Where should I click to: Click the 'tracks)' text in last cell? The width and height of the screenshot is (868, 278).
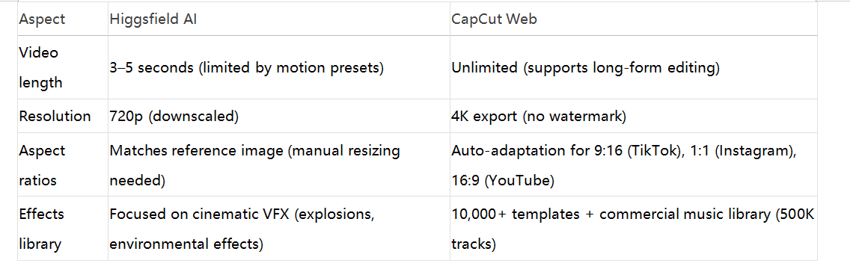[474, 244]
